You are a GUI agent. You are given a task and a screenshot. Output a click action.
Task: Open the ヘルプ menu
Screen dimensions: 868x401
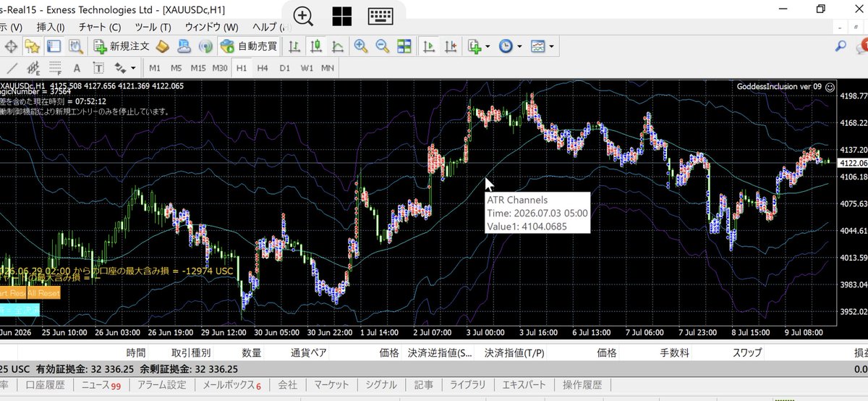click(x=269, y=26)
